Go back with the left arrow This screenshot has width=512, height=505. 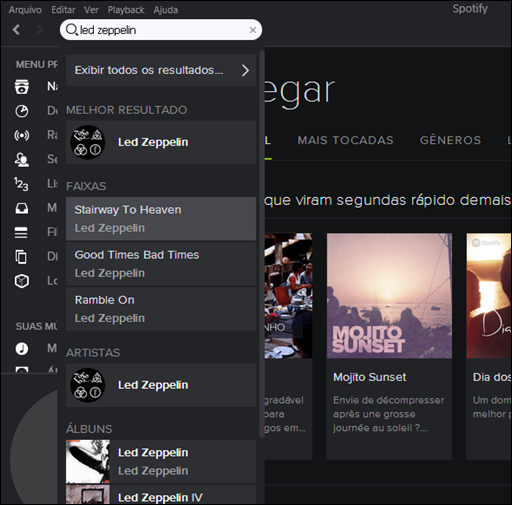point(16,30)
